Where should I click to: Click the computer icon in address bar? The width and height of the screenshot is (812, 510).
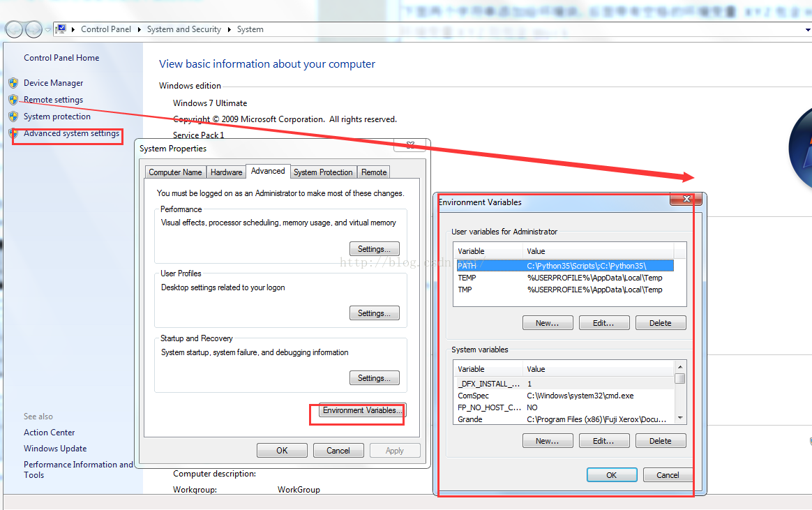tap(61, 29)
